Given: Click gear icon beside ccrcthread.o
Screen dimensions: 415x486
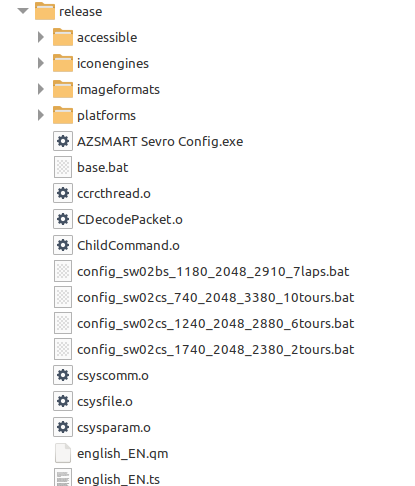Looking at the screenshot, I should coord(63,193).
